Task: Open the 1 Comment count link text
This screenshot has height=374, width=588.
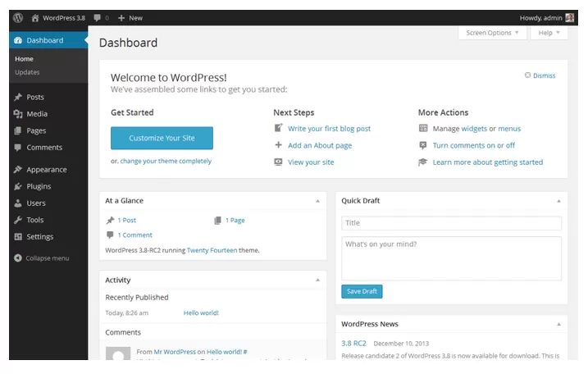Action: click(135, 235)
